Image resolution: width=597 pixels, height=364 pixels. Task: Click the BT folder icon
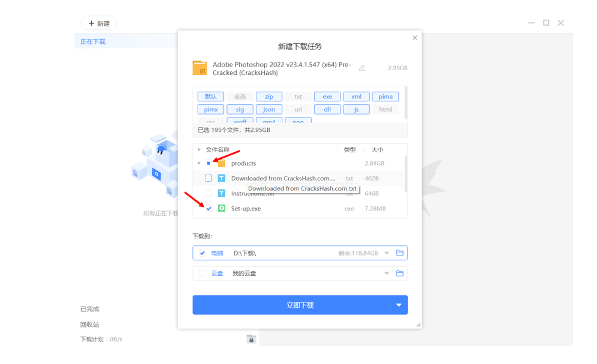click(x=200, y=68)
